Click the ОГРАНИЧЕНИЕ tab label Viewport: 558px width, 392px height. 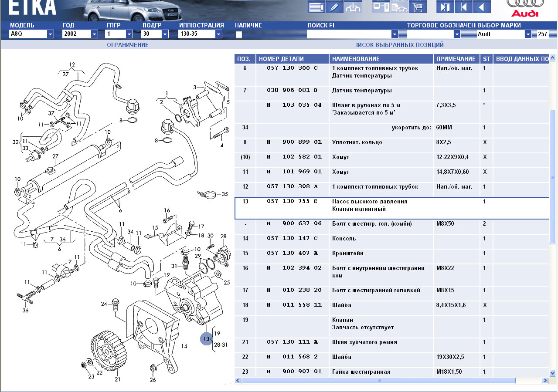[128, 45]
